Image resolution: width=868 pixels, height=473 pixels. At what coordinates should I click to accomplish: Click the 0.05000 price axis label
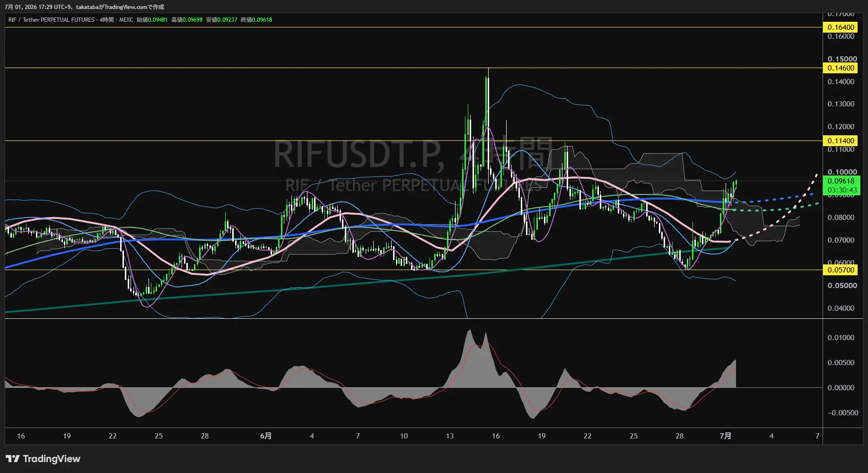click(x=842, y=286)
